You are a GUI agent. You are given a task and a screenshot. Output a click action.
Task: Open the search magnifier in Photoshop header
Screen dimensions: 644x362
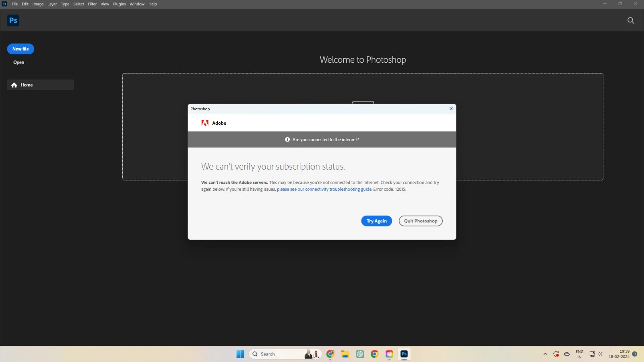click(631, 21)
